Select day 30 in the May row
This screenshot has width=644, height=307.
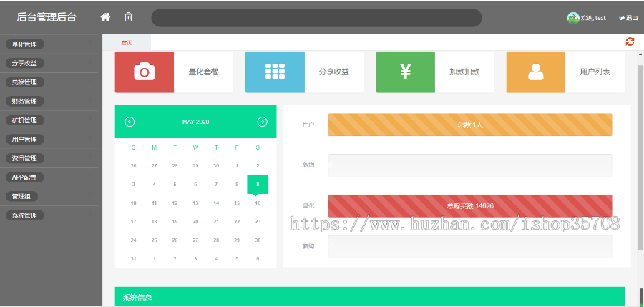pyautogui.click(x=258, y=240)
